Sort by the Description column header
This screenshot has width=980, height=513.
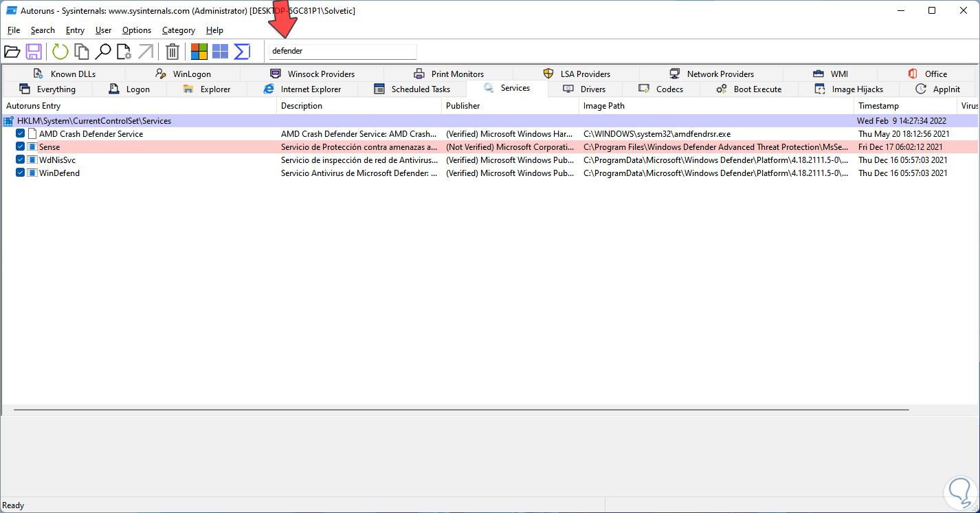[359, 106]
